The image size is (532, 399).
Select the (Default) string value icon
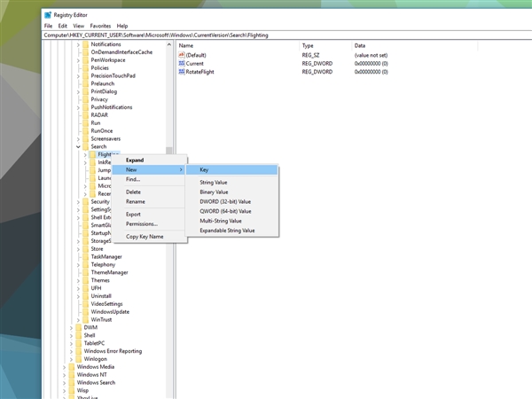pos(182,55)
